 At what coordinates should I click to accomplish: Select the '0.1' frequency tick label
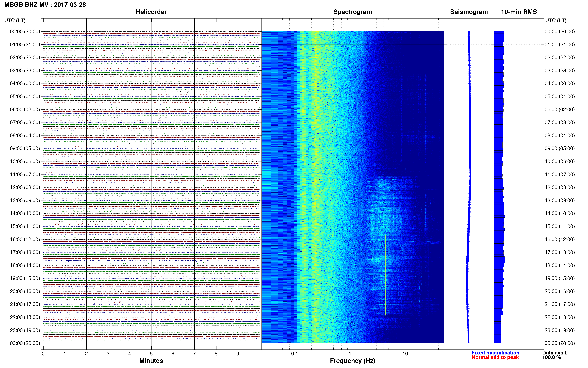pos(295,354)
